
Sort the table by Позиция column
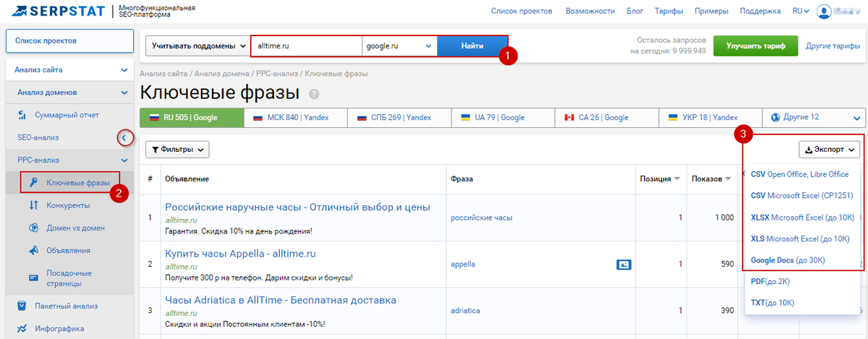click(659, 179)
